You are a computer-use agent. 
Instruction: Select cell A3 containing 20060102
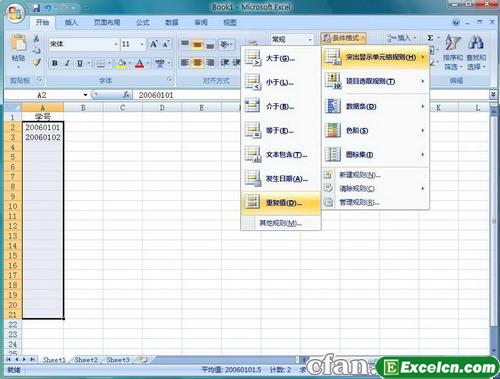43,137
